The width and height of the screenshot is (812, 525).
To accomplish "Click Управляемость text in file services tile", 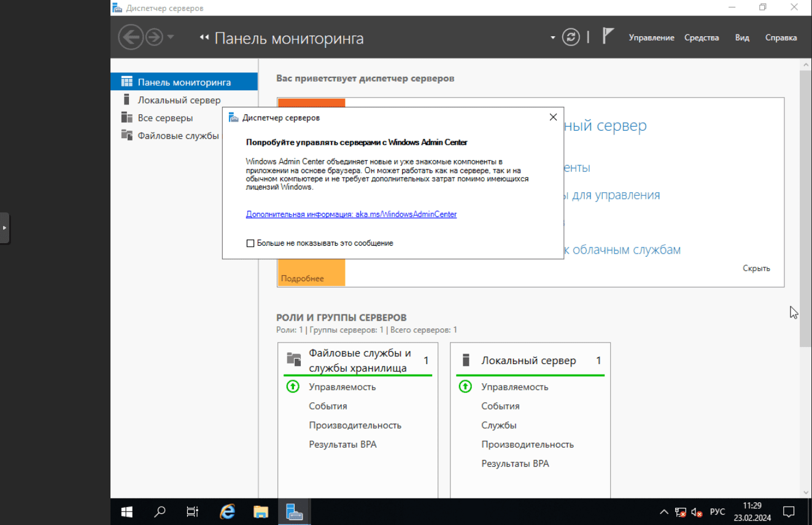I will coord(342,387).
